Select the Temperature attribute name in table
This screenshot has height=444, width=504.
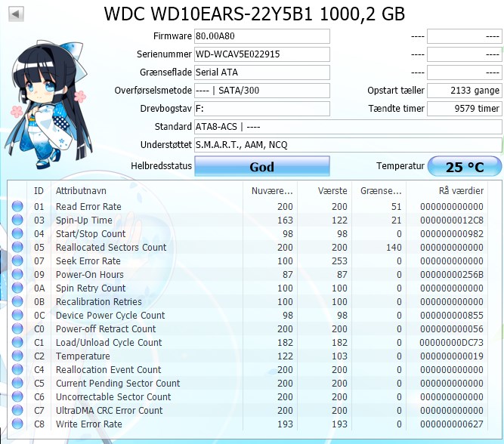coord(83,356)
